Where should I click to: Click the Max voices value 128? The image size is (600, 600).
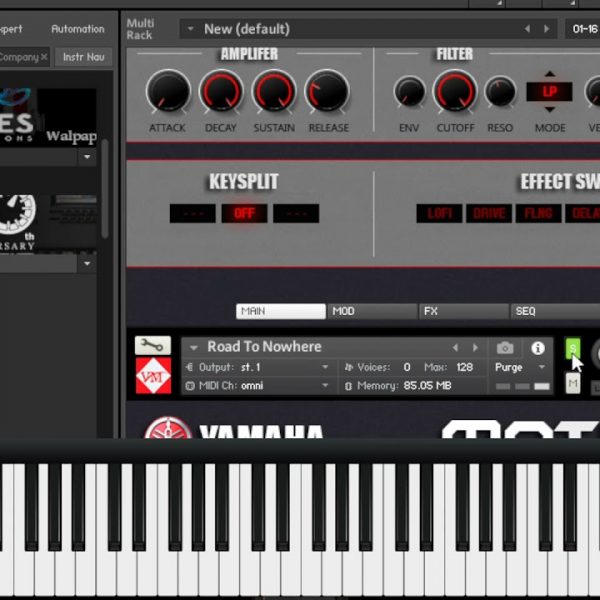pos(465,367)
